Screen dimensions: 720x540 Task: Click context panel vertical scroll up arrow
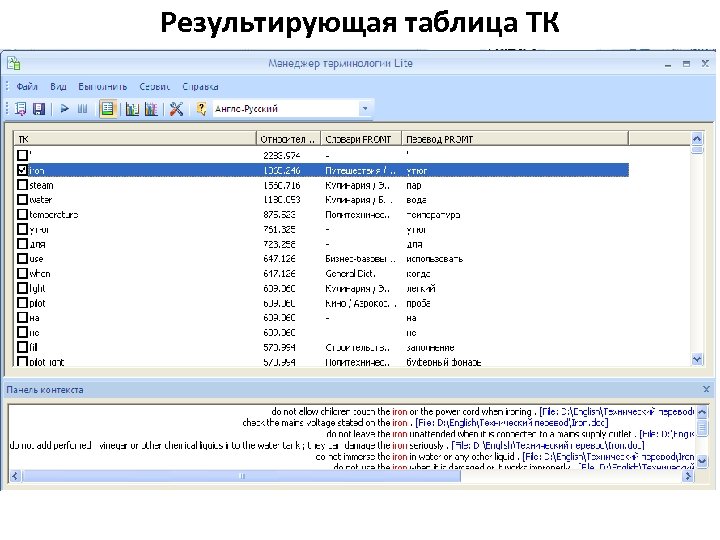pos(702,412)
